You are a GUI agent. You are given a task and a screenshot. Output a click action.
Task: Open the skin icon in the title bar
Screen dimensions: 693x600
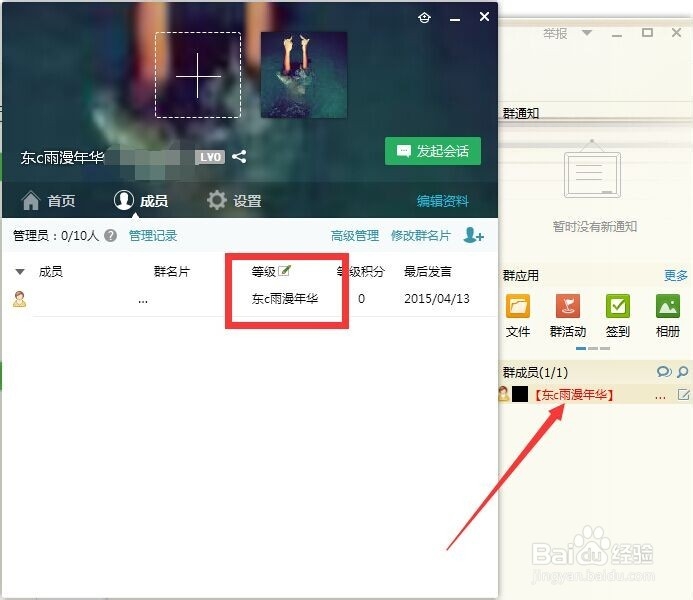424,18
